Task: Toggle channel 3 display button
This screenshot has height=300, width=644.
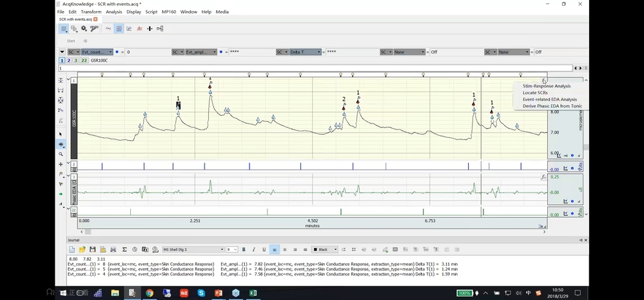Action: pos(76,60)
